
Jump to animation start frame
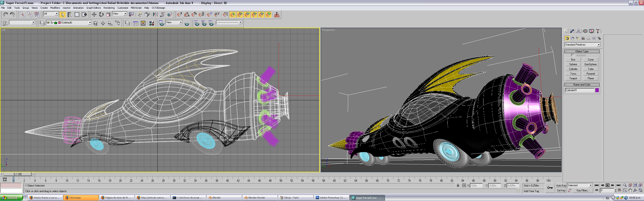coord(597,185)
